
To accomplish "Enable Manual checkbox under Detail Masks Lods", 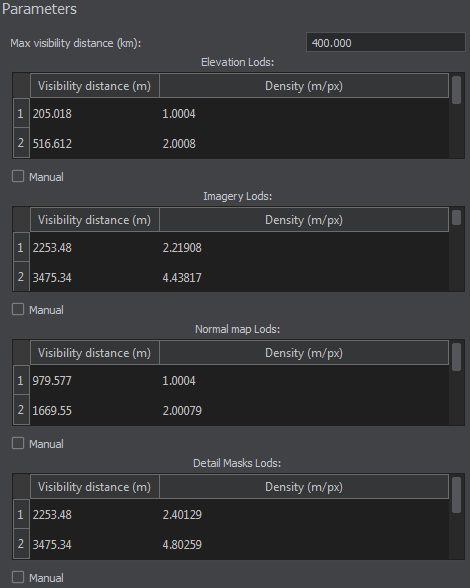I will click(x=18, y=577).
